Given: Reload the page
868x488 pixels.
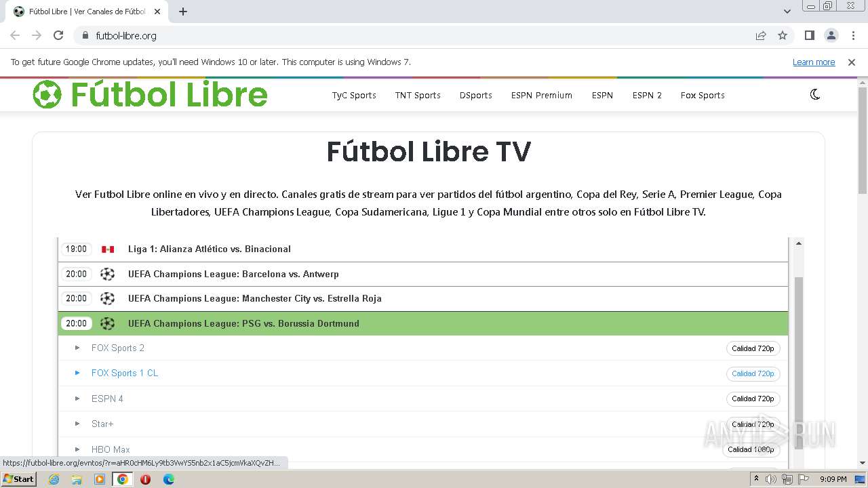Looking at the screenshot, I should point(58,35).
